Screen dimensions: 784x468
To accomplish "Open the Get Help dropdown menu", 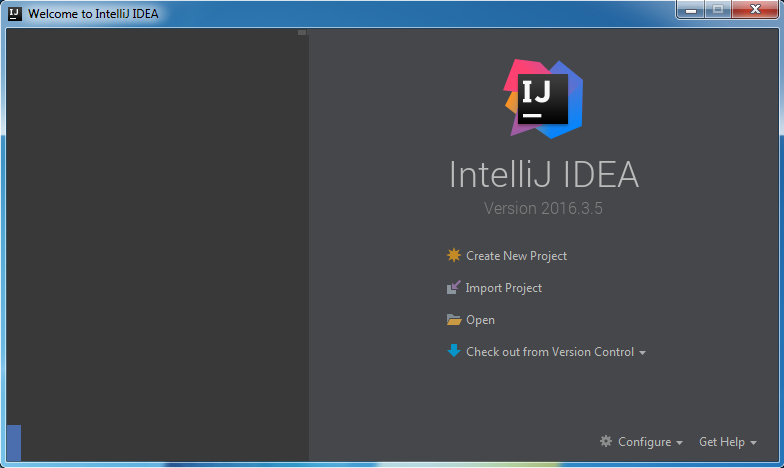I will (x=722, y=442).
